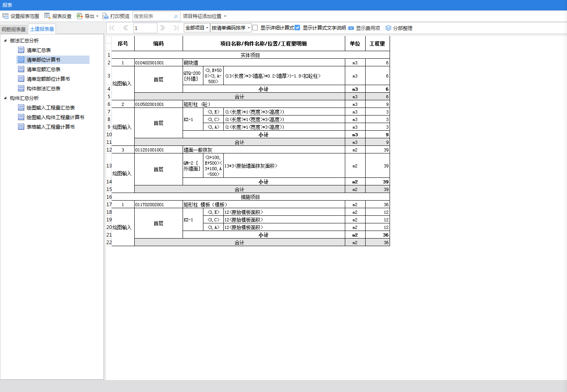The image size is (567, 392).
Task: Click code cell 010502001001
Action: [159, 104]
